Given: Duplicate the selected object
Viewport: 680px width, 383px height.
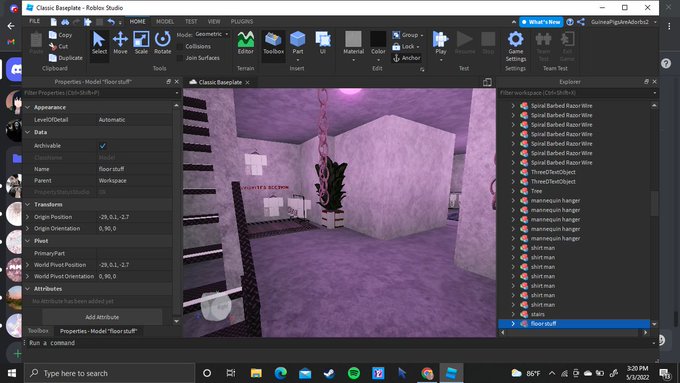Looking at the screenshot, I should point(66,58).
